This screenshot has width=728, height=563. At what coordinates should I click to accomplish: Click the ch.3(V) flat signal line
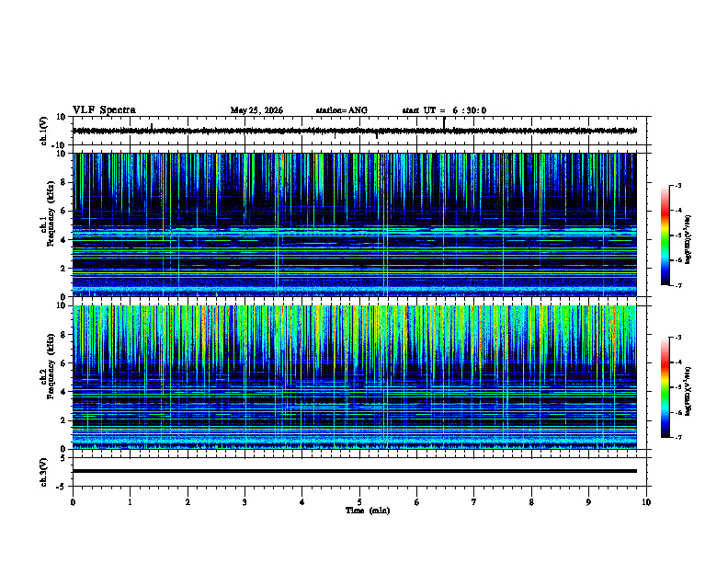tap(355, 471)
